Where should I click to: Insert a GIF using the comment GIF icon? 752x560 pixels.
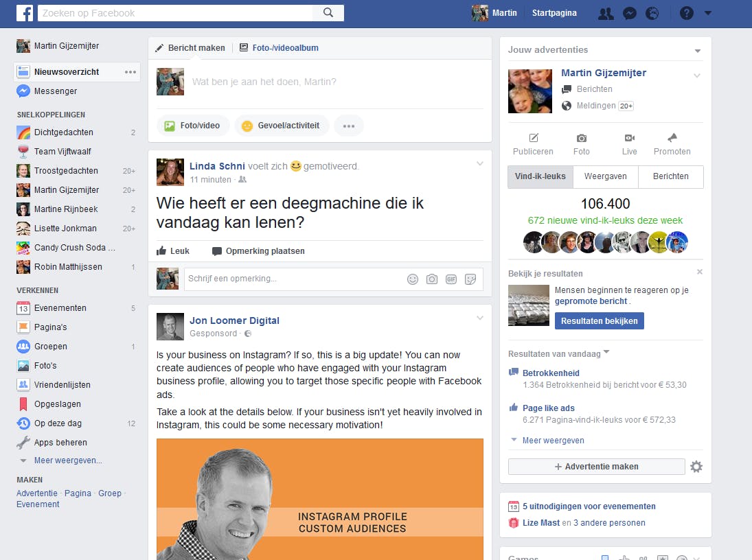(452, 279)
